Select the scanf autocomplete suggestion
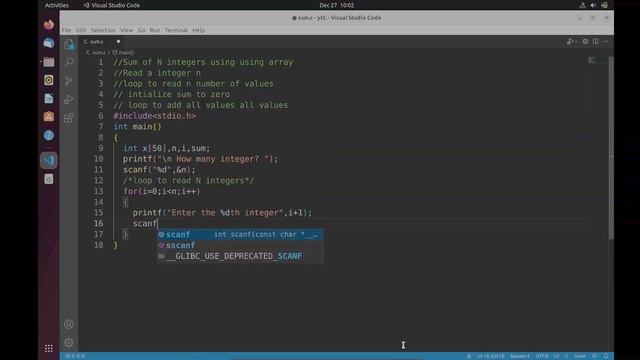This screenshot has width=640, height=360. (x=240, y=234)
